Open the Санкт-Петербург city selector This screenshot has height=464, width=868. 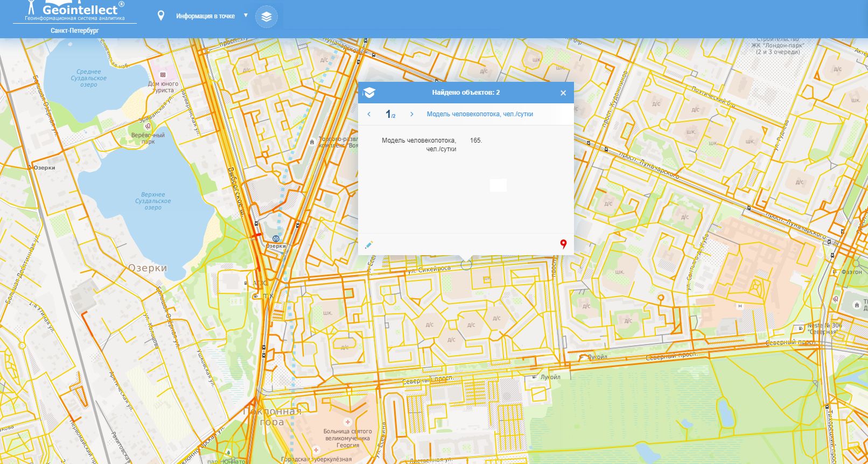point(75,31)
